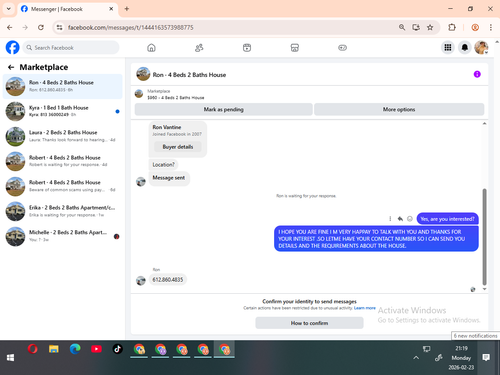Open the Robert chat about common scams

pos(63,186)
